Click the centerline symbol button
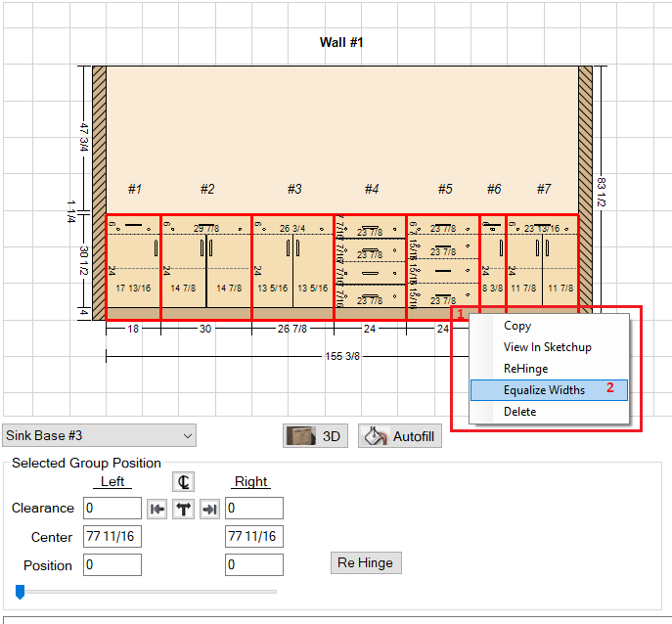This screenshot has width=672, height=624. (182, 481)
